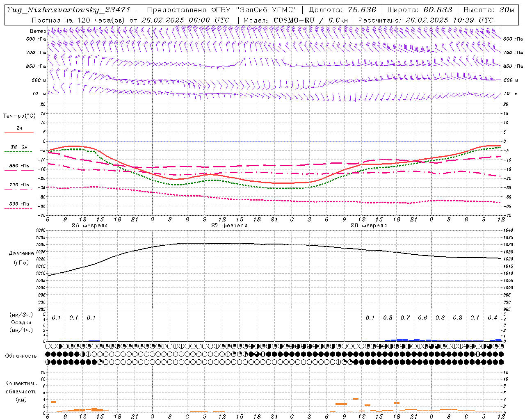Click the Долгота: 76.636 header field
Viewport: 525px width, 420px height.
tap(342, 10)
